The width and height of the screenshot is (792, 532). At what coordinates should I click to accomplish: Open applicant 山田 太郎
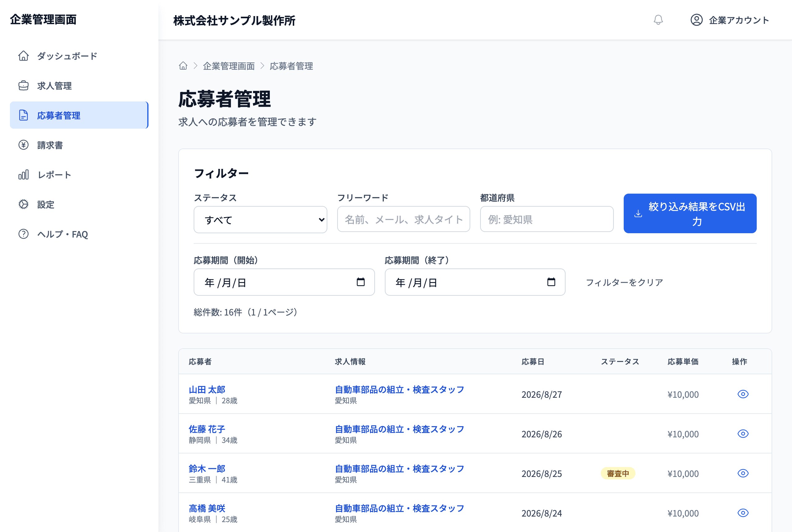coord(207,389)
